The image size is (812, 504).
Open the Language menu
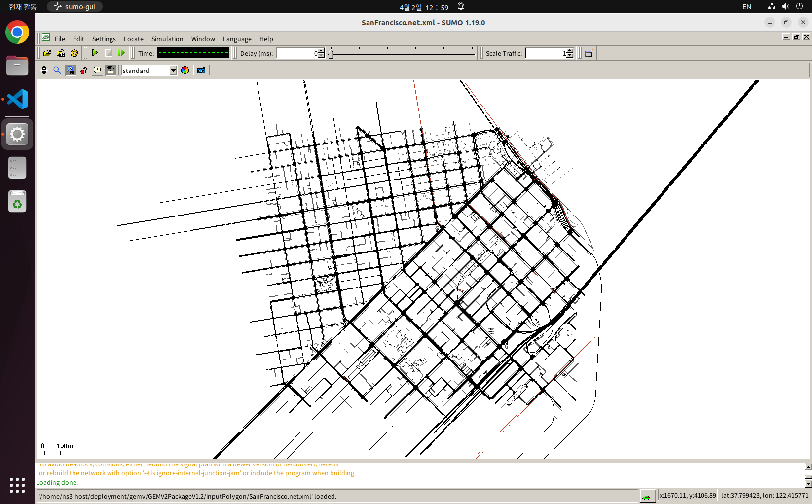[x=237, y=39]
